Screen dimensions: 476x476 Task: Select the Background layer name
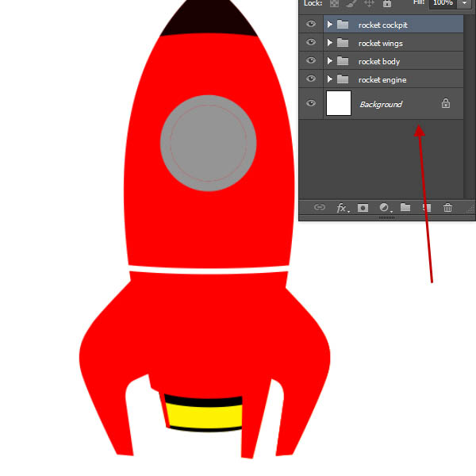tap(381, 105)
